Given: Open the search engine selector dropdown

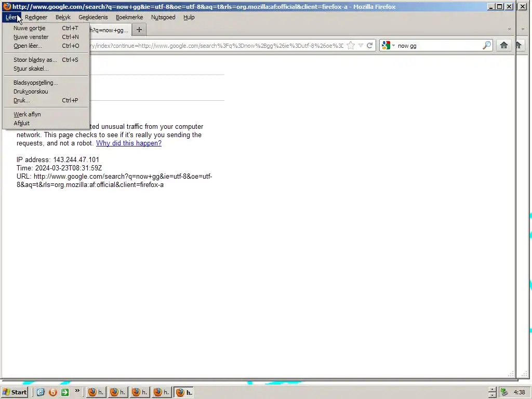Looking at the screenshot, I should click(x=394, y=46).
